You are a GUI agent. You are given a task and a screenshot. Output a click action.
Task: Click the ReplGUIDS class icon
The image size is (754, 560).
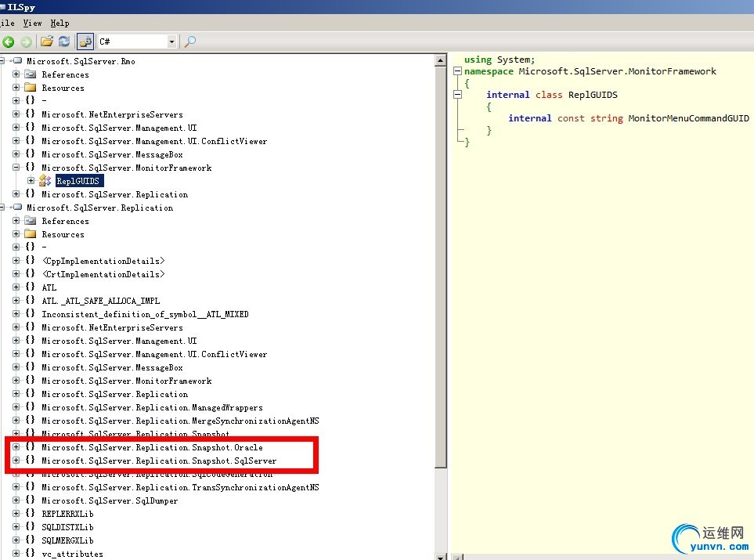tap(45, 181)
